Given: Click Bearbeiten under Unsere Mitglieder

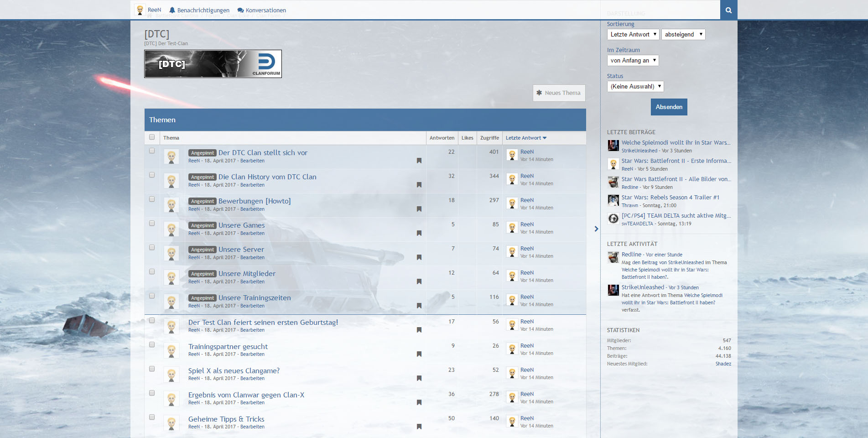Looking at the screenshot, I should point(252,282).
